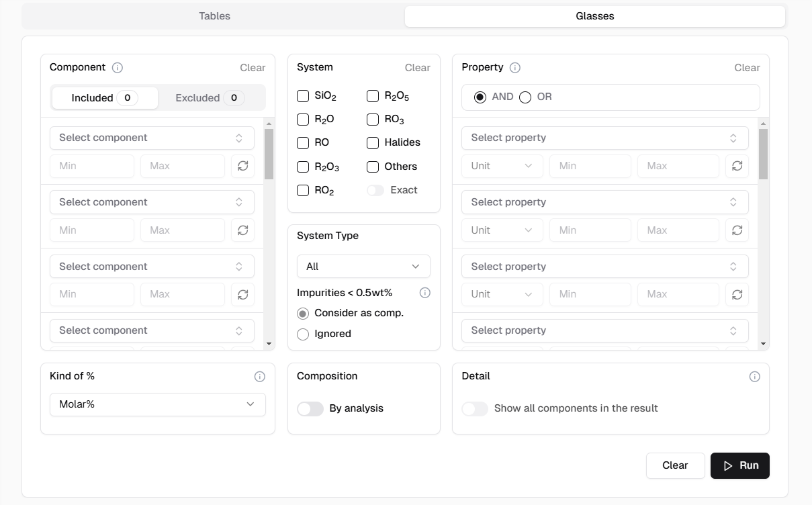Screen dimensions: 812x505
Task: Switch to the Tables tab
Action: point(214,16)
